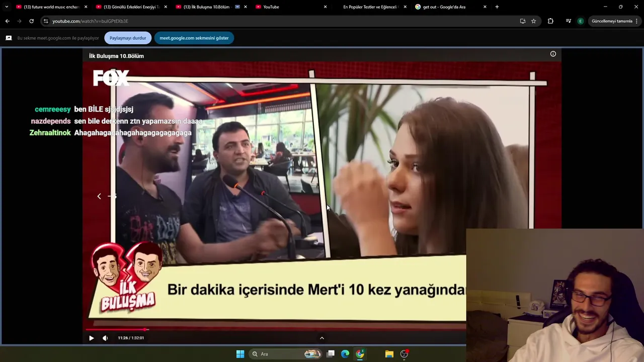Viewport: 644px width, 362px height.
Task: Switch to Gönüllü Erkekleri Enerjiyi tab
Action: click(130, 7)
